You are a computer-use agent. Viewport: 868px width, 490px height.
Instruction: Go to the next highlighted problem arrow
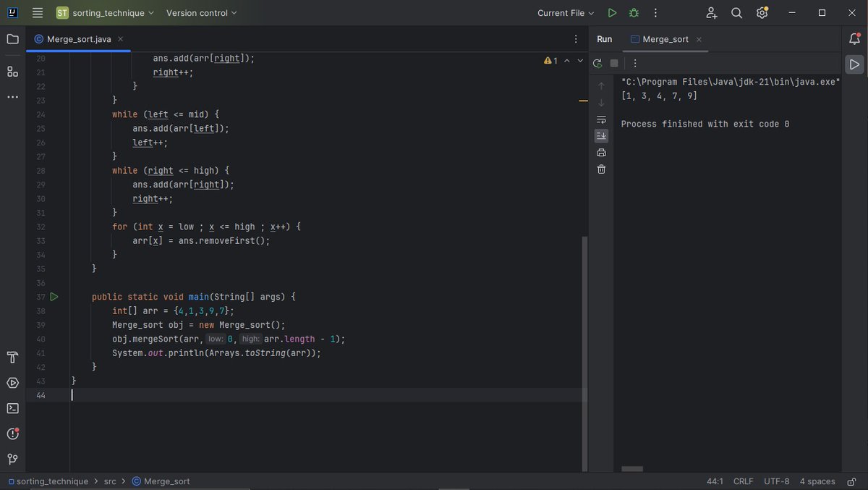580,61
